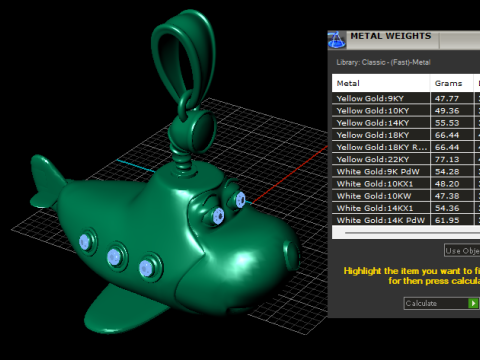This screenshot has width=480, height=360.
Task: Click the 47.38 grams value
Action: coord(447,196)
